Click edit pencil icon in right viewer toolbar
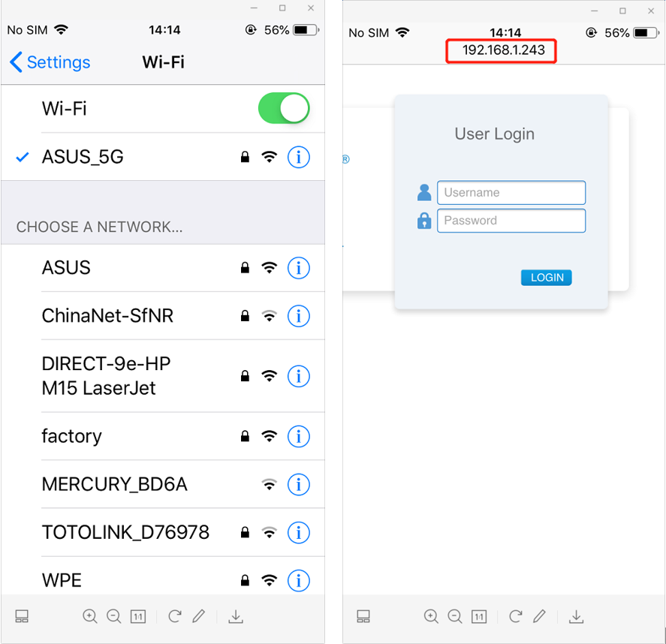The width and height of the screenshot is (666, 644). [539, 616]
